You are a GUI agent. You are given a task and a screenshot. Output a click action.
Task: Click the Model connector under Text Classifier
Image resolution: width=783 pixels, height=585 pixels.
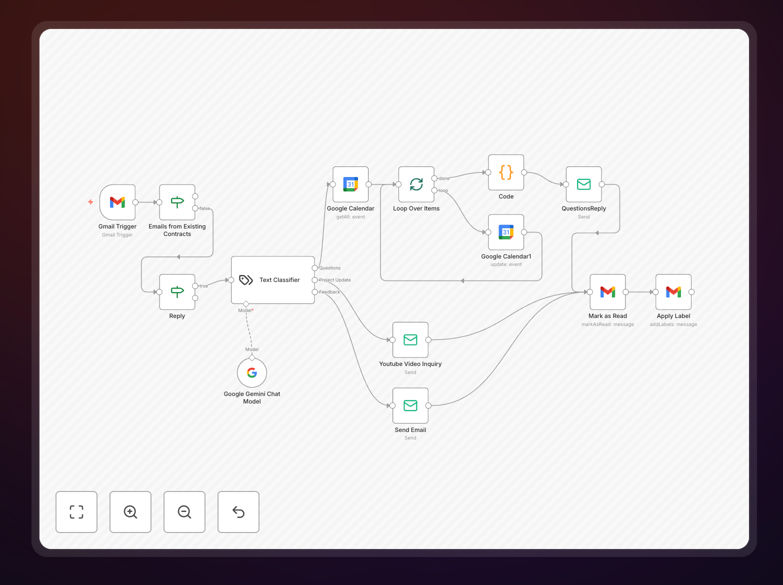coord(246,304)
